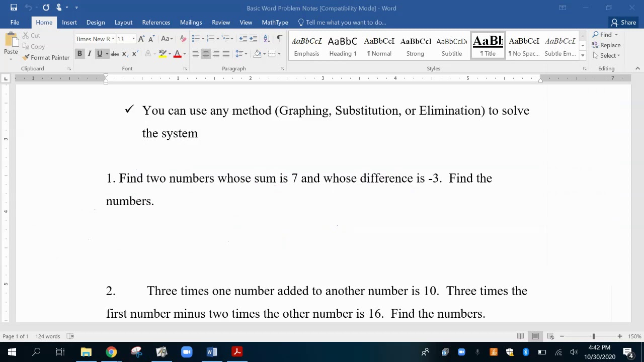Open proofing errors icon in status bar
The image size is (644, 362).
pyautogui.click(x=70, y=336)
